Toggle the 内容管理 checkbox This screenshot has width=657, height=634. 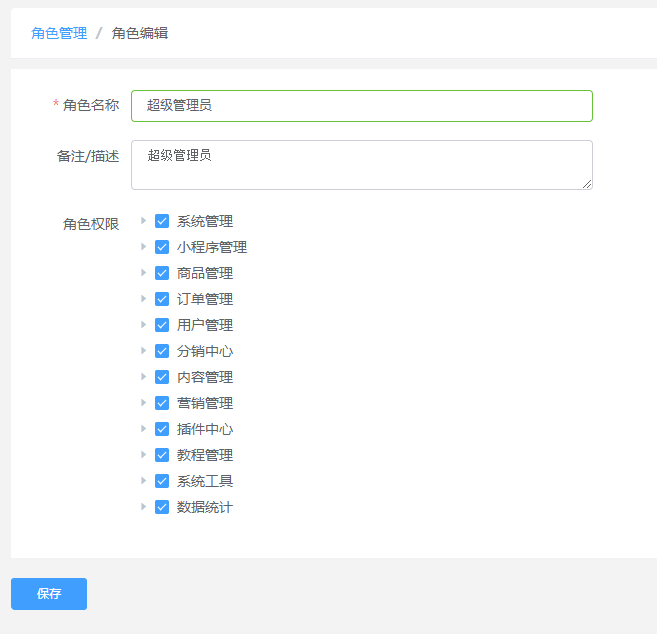pos(162,377)
